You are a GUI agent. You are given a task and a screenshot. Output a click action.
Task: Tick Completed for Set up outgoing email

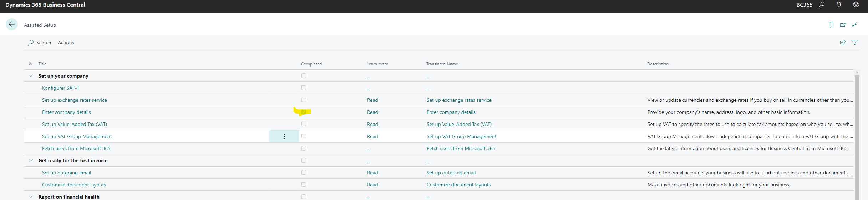[x=304, y=173]
